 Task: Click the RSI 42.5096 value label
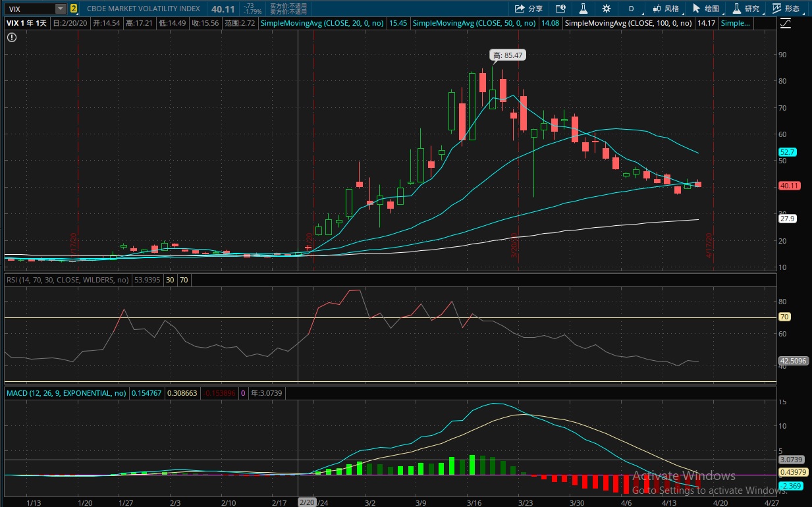tap(793, 361)
